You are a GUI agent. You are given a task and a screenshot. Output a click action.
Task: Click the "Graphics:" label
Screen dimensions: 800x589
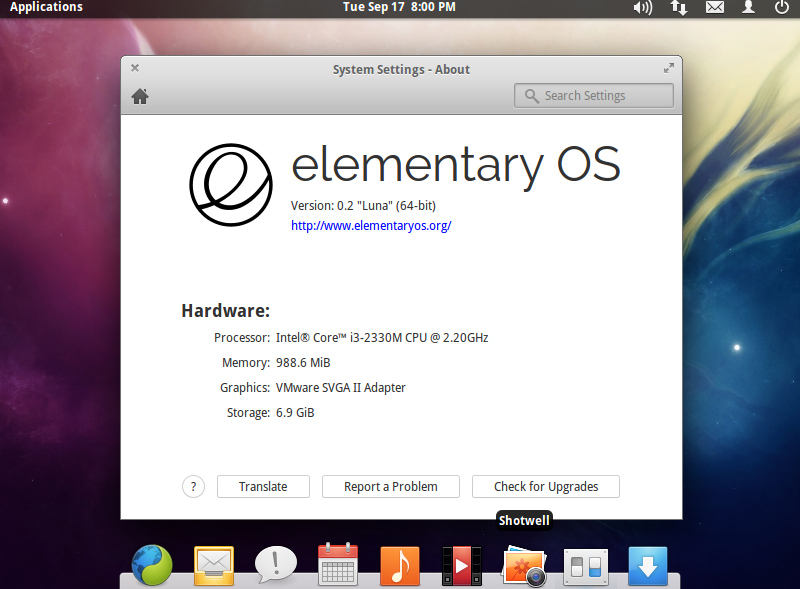coord(245,388)
